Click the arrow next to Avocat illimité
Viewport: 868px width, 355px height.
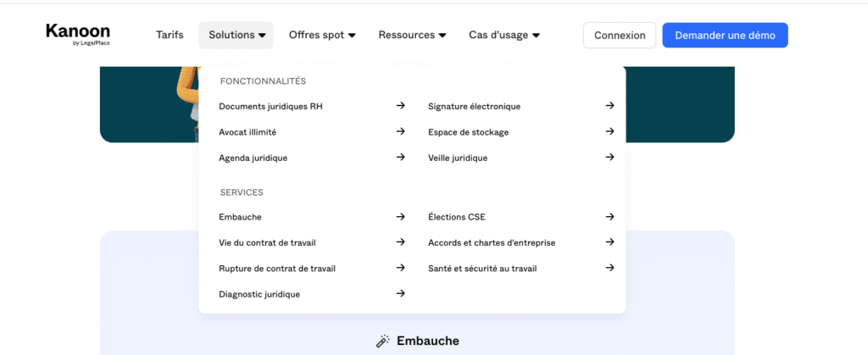(400, 131)
